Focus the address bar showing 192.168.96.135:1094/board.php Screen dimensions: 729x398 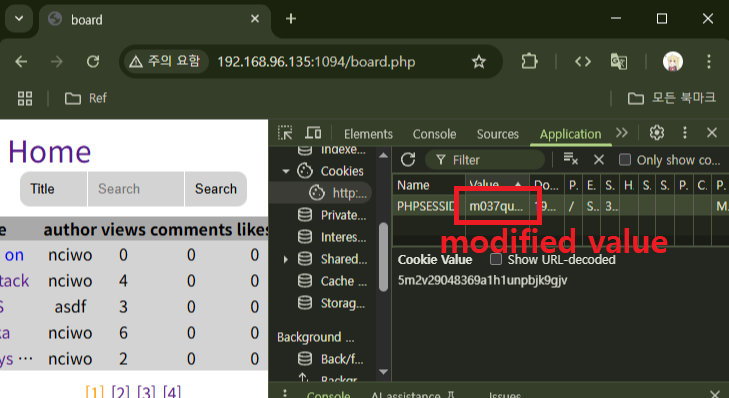coord(316,62)
